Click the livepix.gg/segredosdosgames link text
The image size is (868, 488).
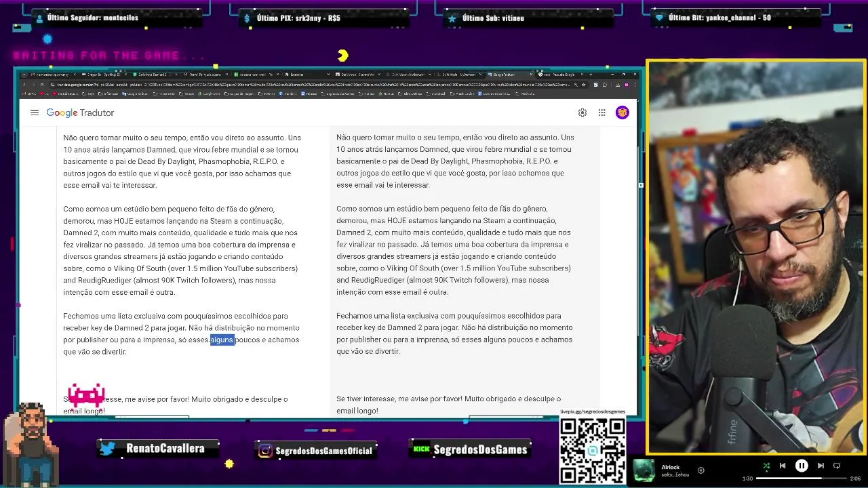coord(592,411)
